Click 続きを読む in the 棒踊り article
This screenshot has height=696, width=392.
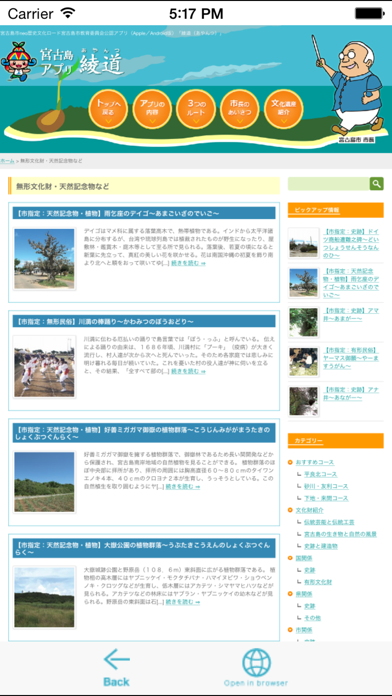click(x=188, y=371)
